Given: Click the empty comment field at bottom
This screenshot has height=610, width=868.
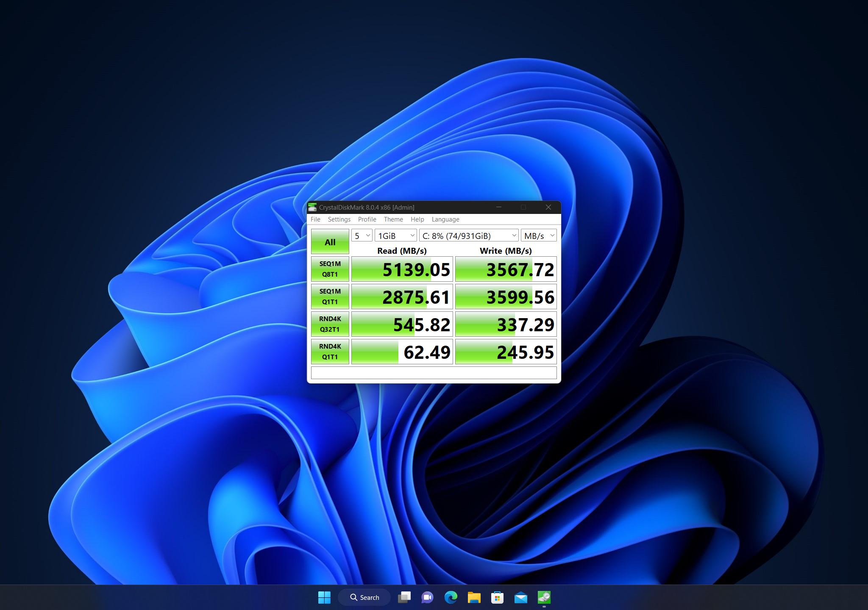Looking at the screenshot, I should (434, 373).
